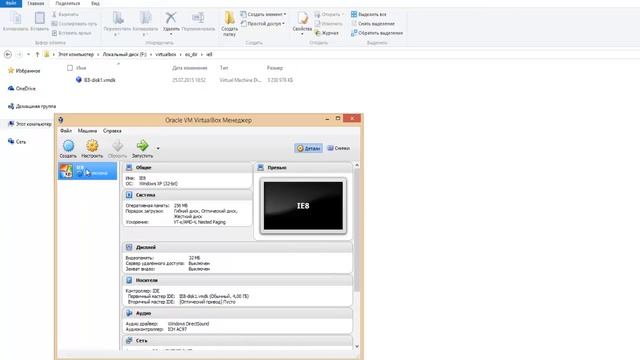Viewport: 640px width, 360px height.
Task: Open Машина menu in VirtualBox
Action: click(x=87, y=131)
